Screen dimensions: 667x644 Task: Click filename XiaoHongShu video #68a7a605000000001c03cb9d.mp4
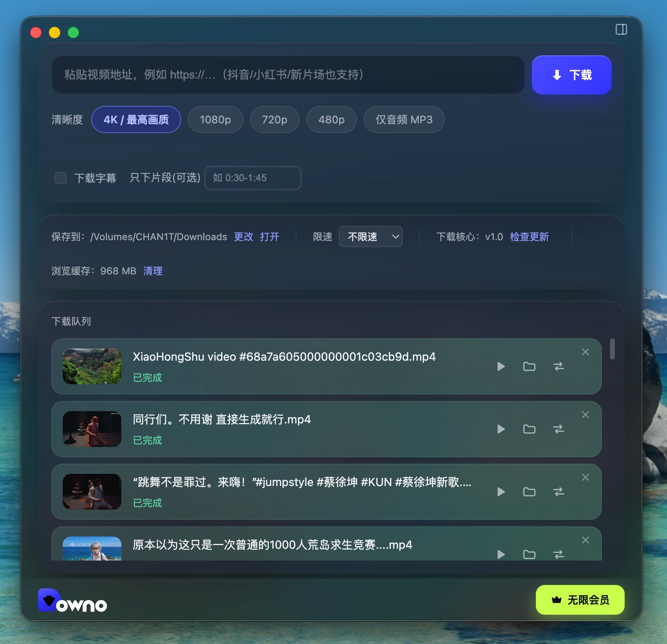(284, 357)
